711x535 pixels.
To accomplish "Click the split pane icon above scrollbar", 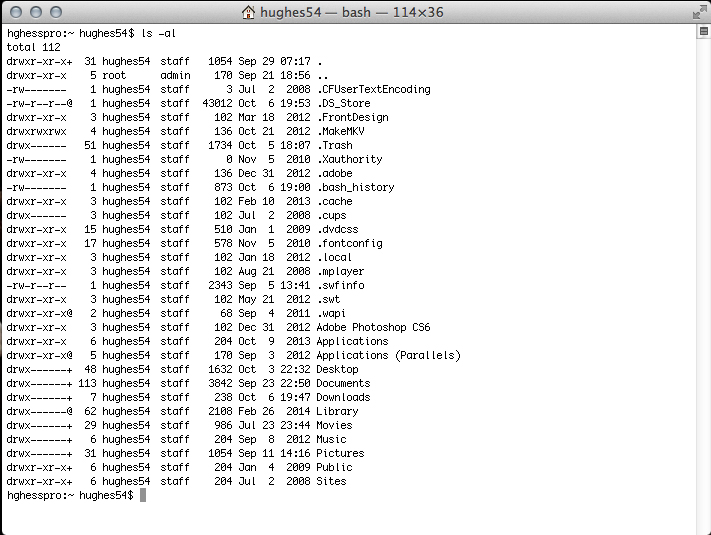I will point(703,32).
